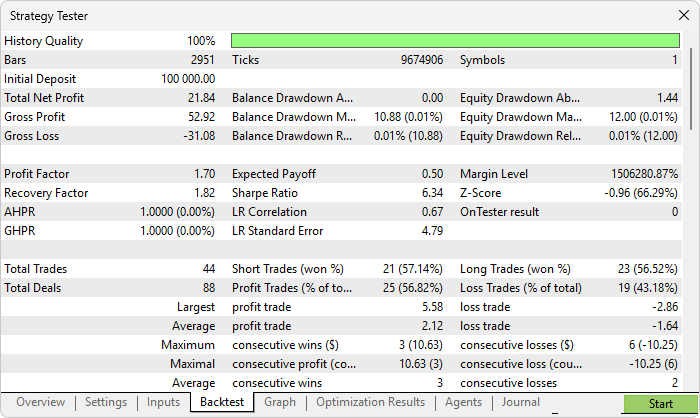Show the Graph tab
This screenshot has width=700, height=418.
(x=280, y=402)
